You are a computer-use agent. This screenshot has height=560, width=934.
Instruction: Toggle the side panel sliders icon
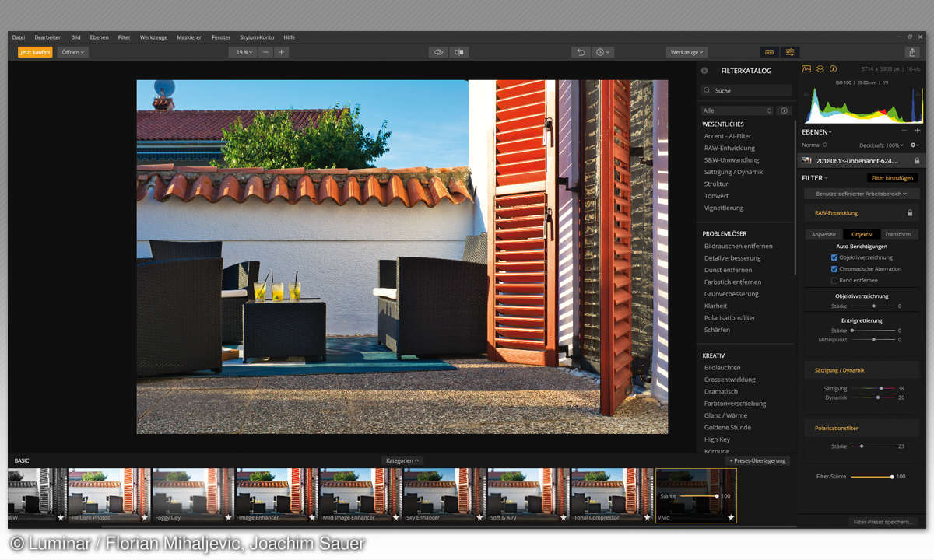click(x=790, y=52)
